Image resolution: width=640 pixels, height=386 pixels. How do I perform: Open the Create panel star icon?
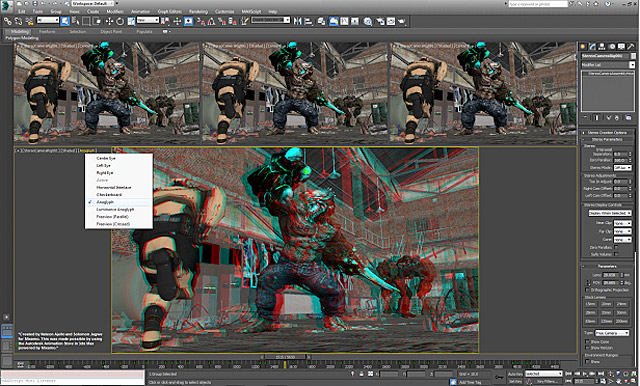[x=583, y=47]
